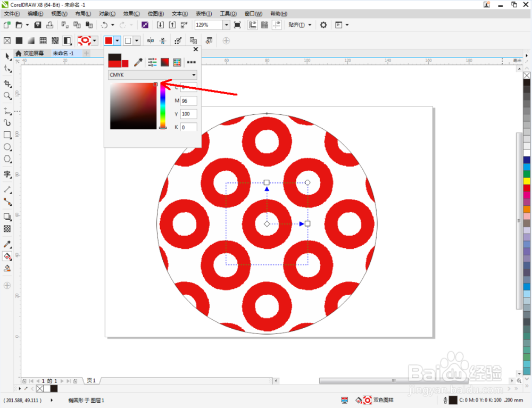Viewport: 532px width, 408px height.
Task: Toggle Uniform fill type
Action: point(19,41)
